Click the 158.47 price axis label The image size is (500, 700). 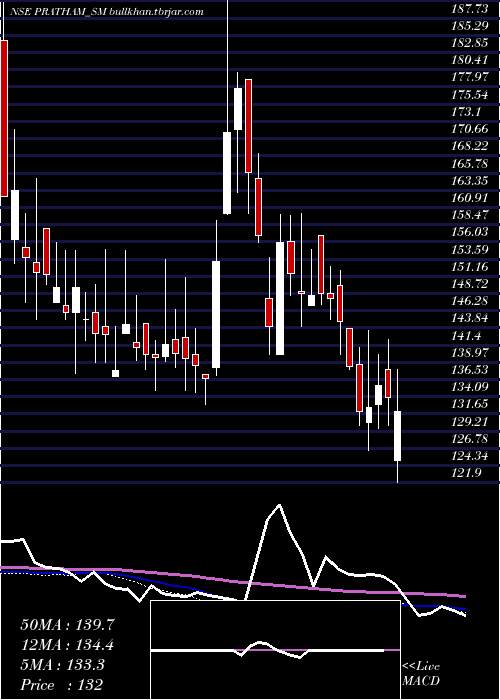(x=470, y=215)
